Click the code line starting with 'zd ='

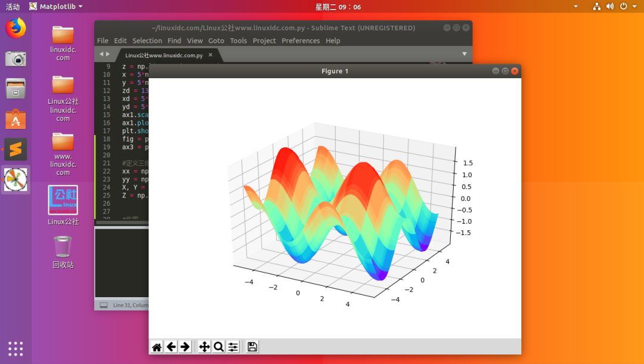click(x=135, y=90)
